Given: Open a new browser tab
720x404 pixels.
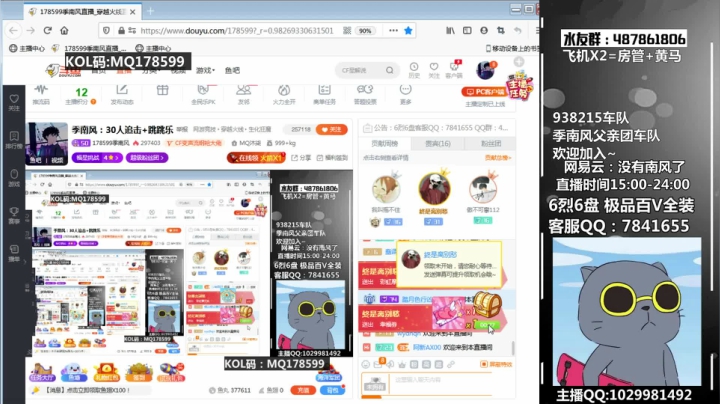Looking at the screenshot, I should (150, 11).
